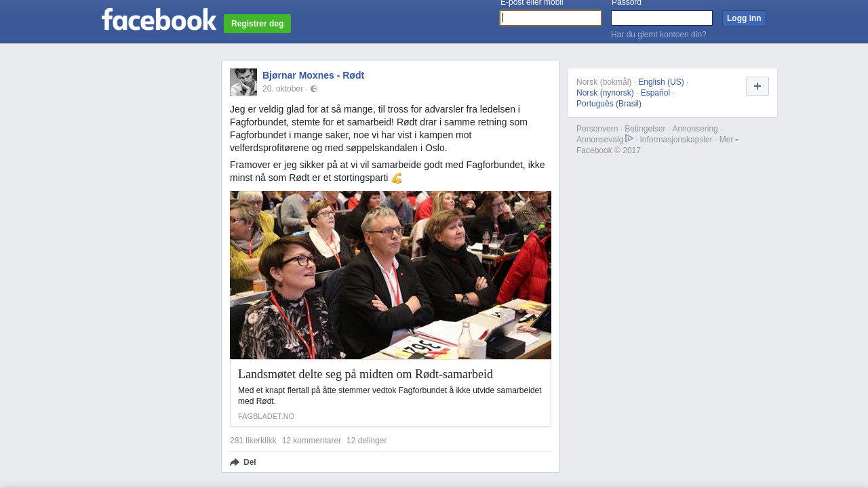This screenshot has height=488, width=868.
Task: Open the 20. oktober timestamp link
Action: tap(283, 89)
